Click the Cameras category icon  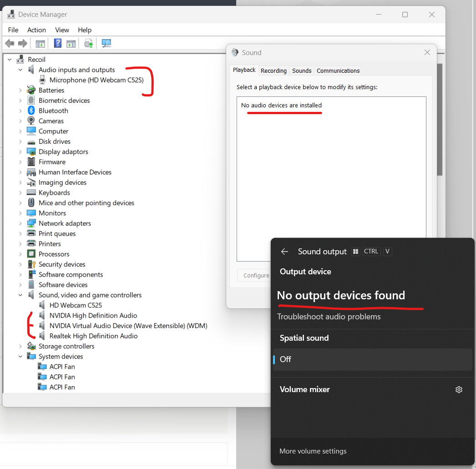tap(31, 121)
